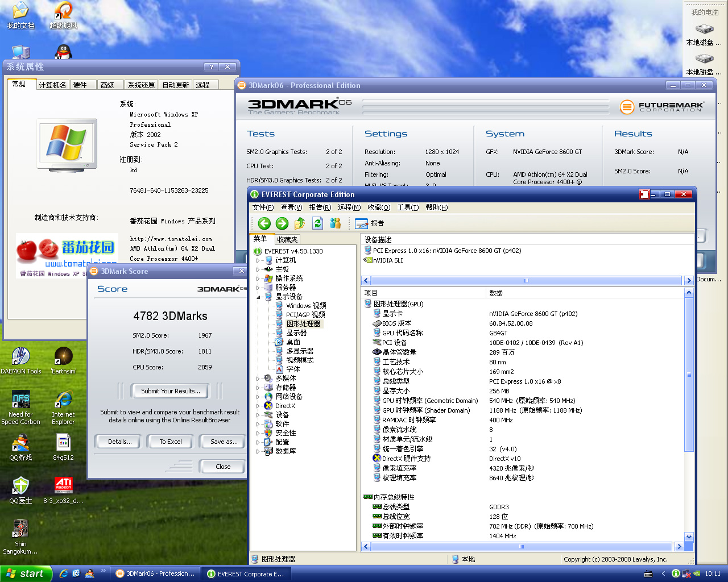Select 我的文档 desktop icon

(x=20, y=15)
